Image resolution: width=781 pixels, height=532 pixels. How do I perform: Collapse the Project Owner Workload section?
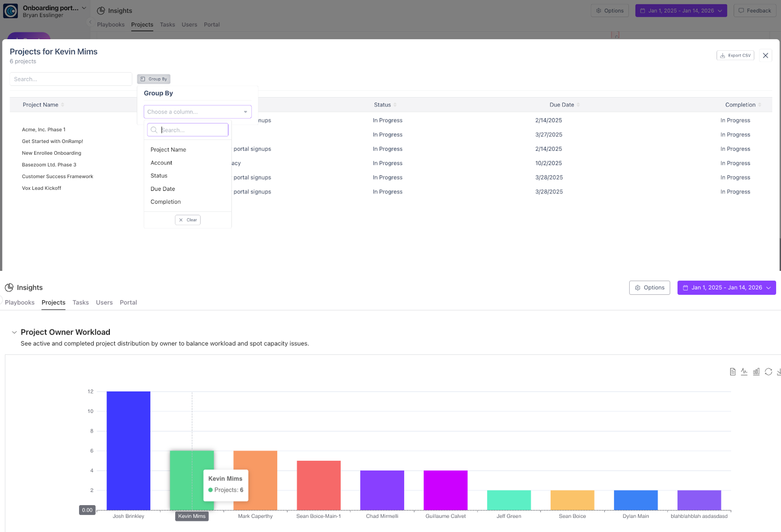(14, 332)
